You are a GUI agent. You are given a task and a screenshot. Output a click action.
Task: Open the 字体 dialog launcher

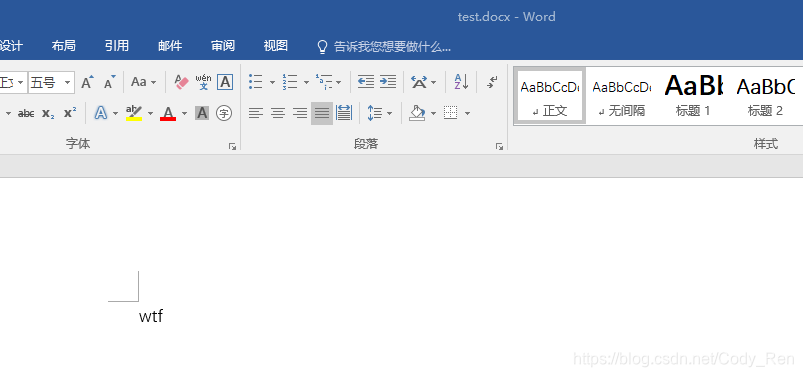(233, 146)
